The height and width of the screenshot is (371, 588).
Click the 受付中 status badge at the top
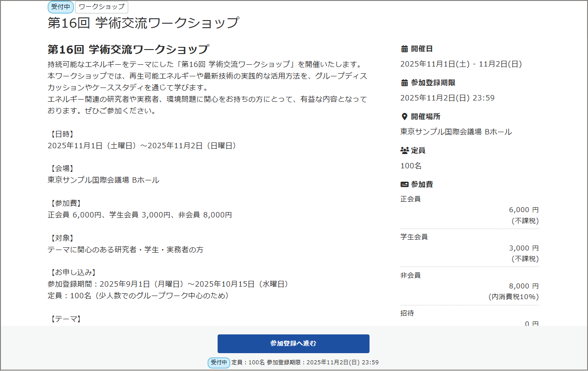(60, 7)
